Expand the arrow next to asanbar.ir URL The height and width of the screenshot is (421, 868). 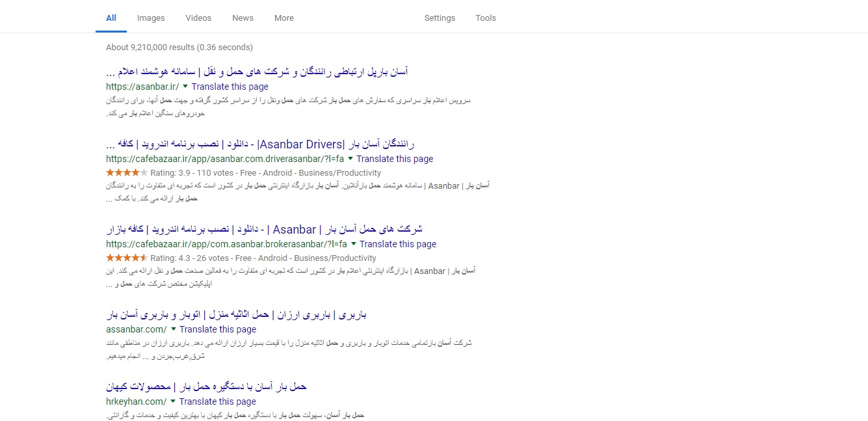click(185, 87)
